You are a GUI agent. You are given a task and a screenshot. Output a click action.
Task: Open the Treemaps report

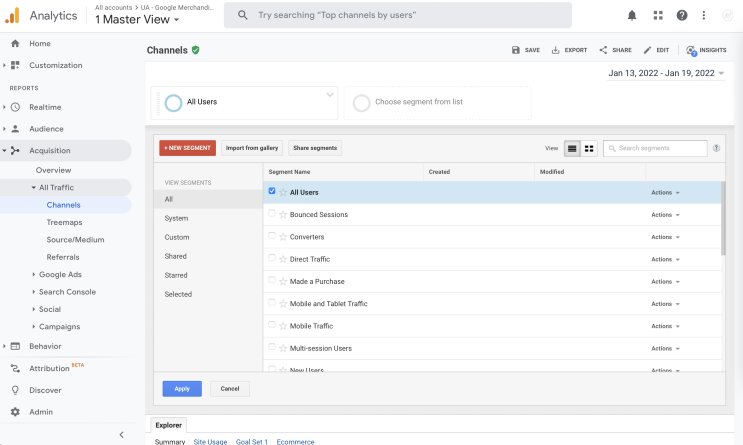click(x=64, y=222)
